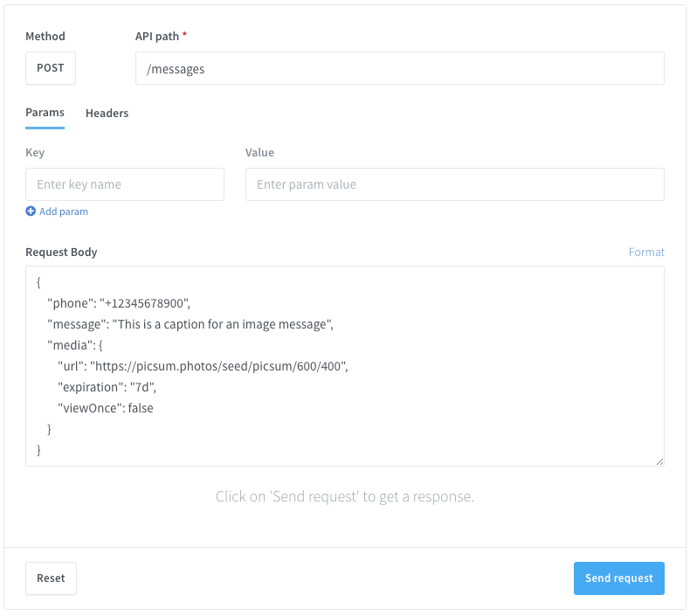The image size is (690, 616).
Task: Place cursor on "viewOnce": false line
Action: (106, 408)
